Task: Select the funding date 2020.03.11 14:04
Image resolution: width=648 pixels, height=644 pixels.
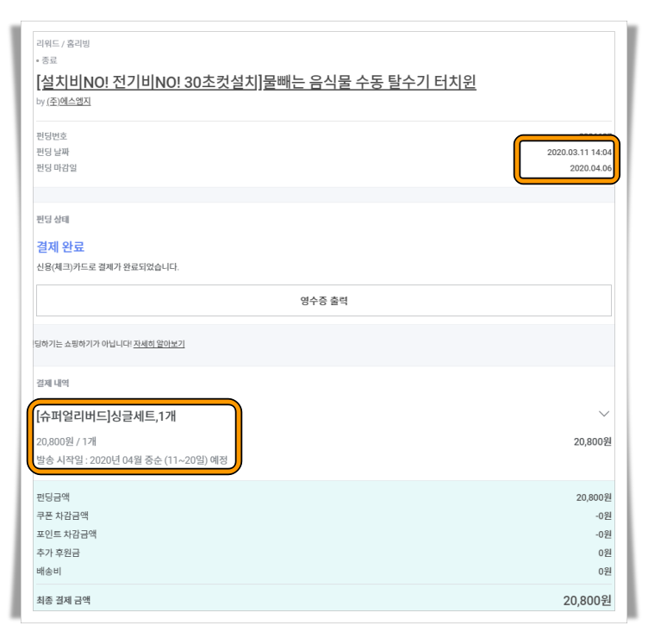Action: tap(579, 152)
